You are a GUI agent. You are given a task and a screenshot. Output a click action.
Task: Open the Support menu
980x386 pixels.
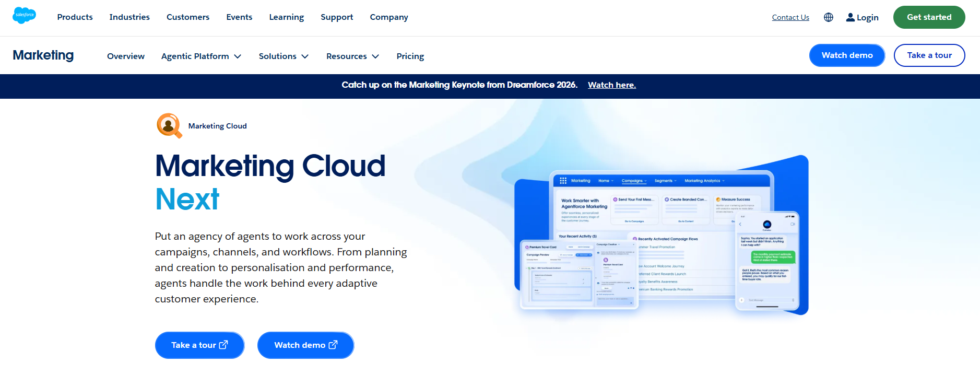click(x=337, y=17)
